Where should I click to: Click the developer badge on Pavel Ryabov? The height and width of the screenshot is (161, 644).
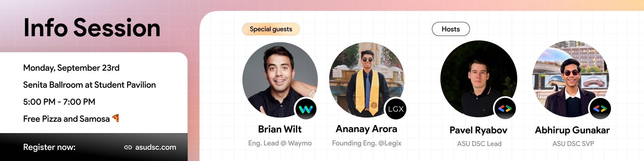(505, 108)
